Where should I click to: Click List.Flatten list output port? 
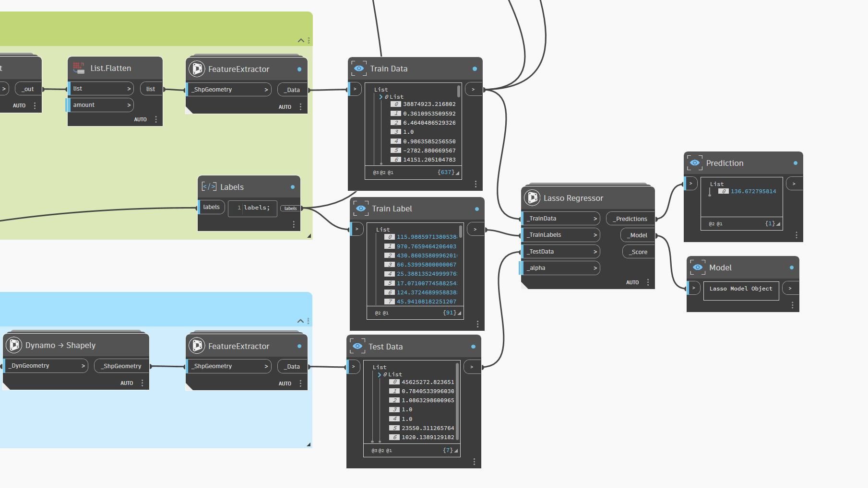[151, 89]
